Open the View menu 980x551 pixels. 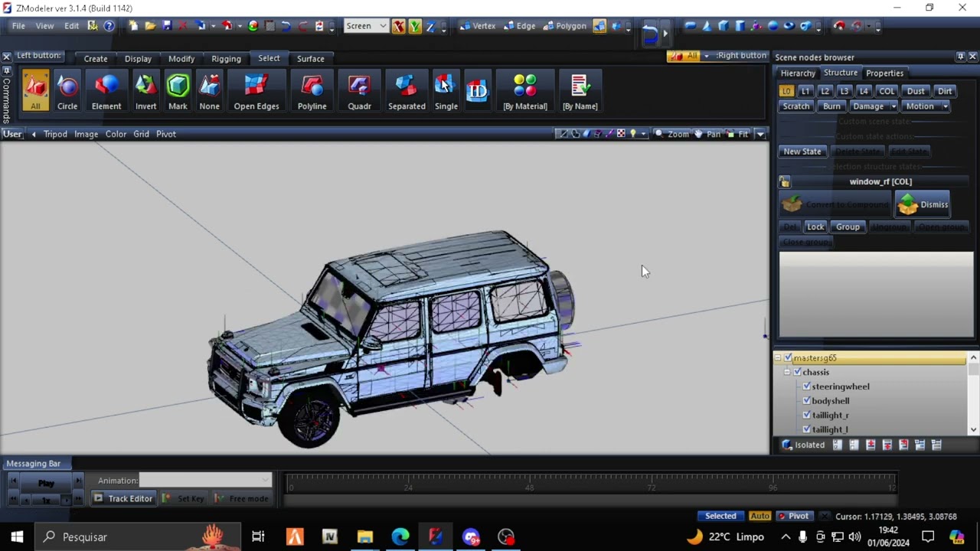pyautogui.click(x=44, y=26)
